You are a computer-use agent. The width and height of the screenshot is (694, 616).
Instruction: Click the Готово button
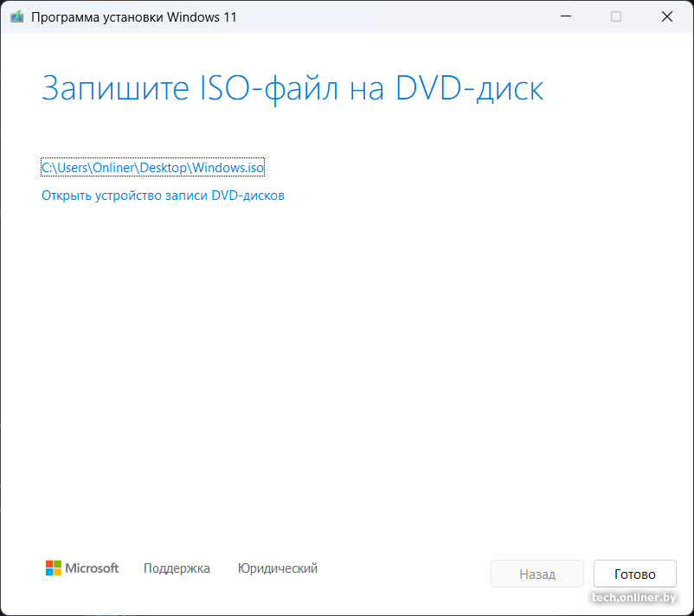coord(634,574)
